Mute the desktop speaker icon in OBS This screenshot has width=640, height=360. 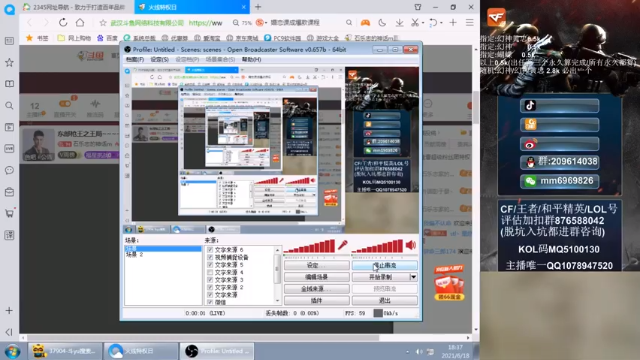point(411,245)
